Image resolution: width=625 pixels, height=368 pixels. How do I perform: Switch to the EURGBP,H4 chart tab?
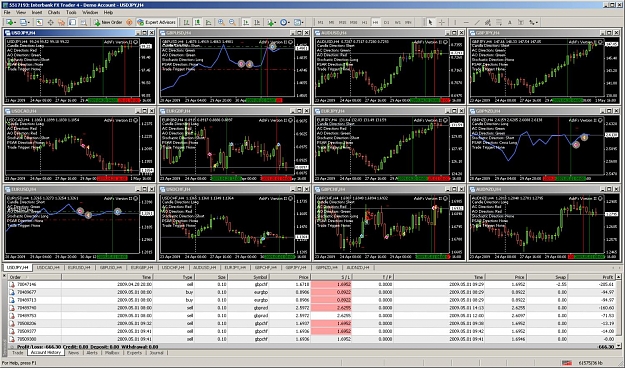(x=142, y=268)
